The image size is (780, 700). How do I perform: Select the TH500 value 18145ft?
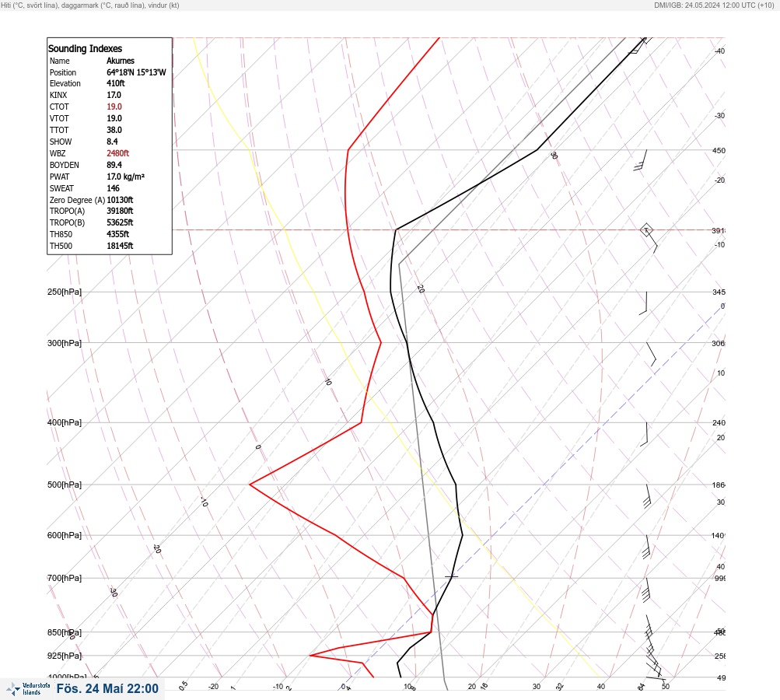tap(120, 246)
